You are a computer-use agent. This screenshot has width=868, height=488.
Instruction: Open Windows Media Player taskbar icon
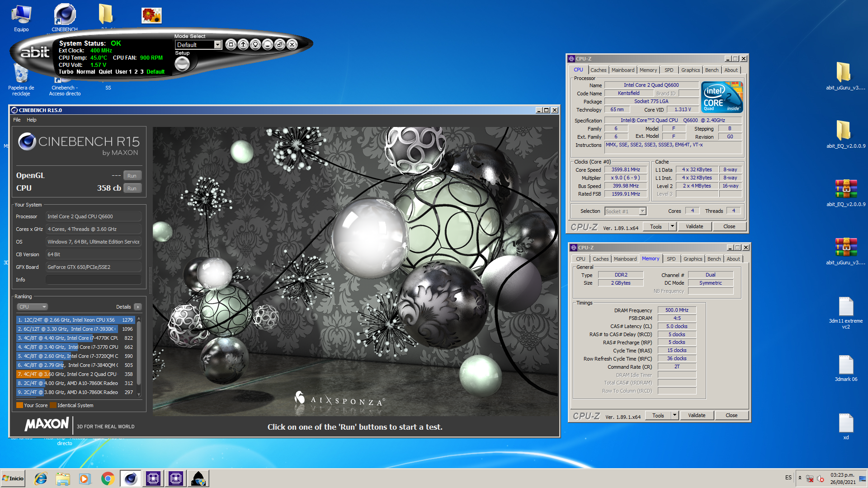(85, 479)
